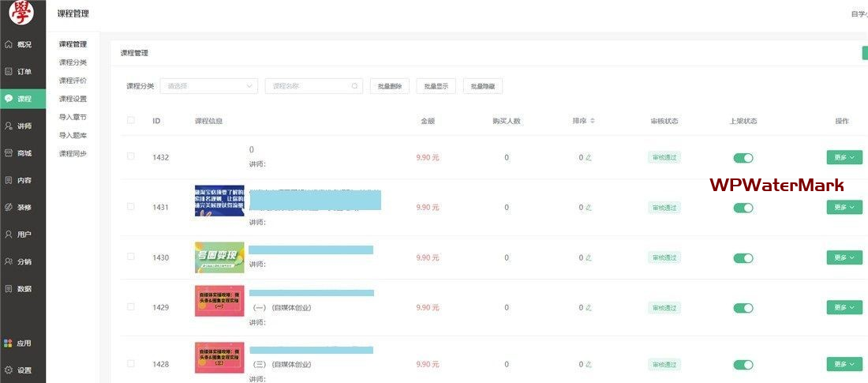The image size is (868, 383).
Task: Sort by clicking the 排序 column arrows
Action: pos(593,121)
